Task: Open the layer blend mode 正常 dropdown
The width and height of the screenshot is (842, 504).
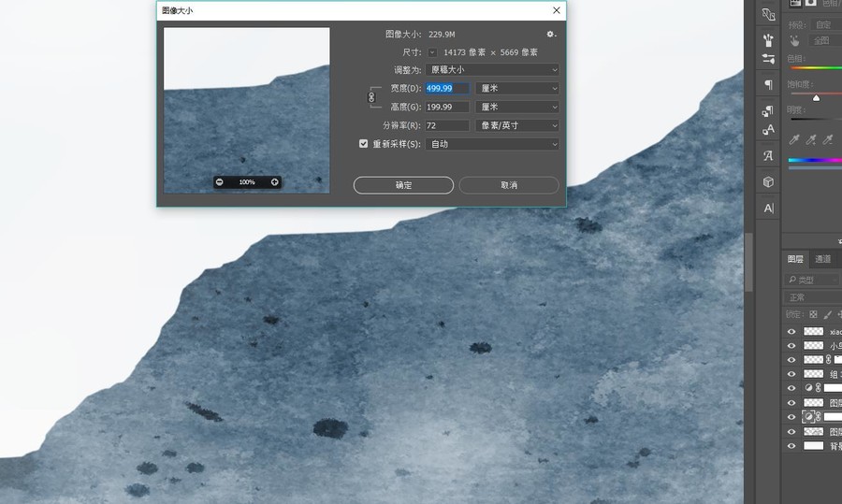Action: point(812,297)
